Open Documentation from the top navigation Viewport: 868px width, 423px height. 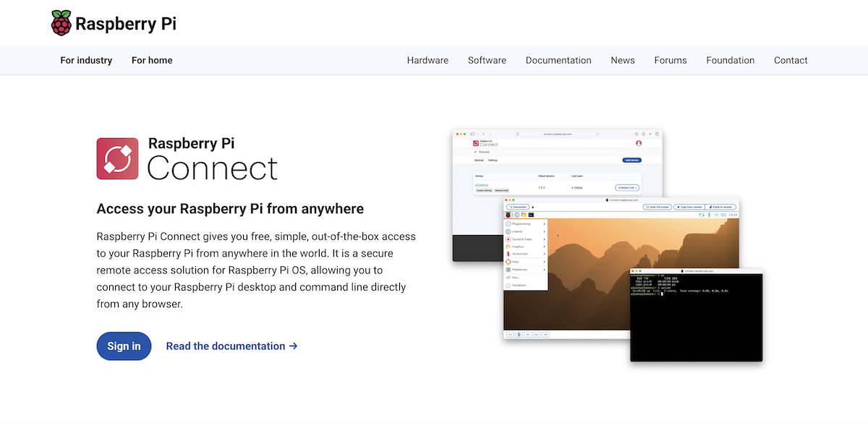pos(558,60)
